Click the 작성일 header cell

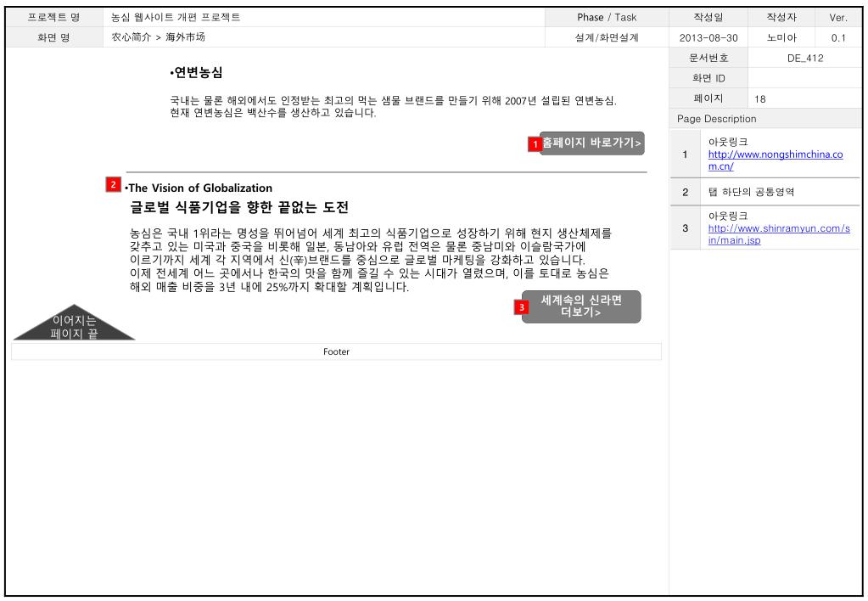[708, 17]
